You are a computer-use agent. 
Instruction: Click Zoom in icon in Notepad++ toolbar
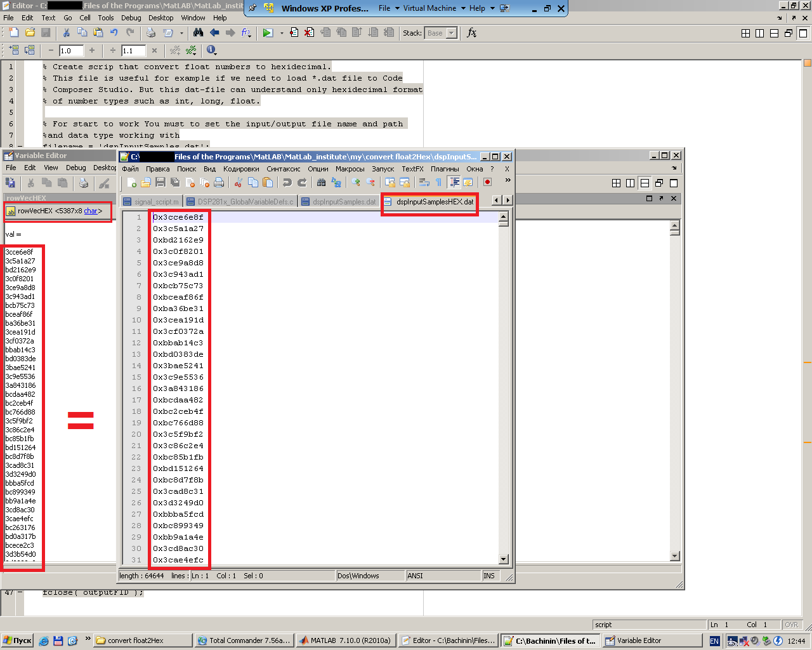355,183
